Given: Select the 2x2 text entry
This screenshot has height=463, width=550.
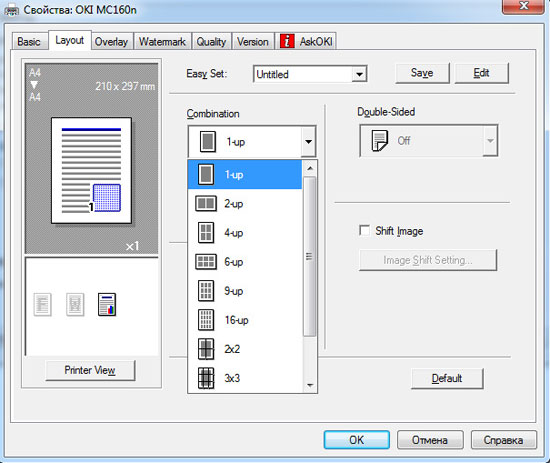Looking at the screenshot, I should click(x=232, y=349).
